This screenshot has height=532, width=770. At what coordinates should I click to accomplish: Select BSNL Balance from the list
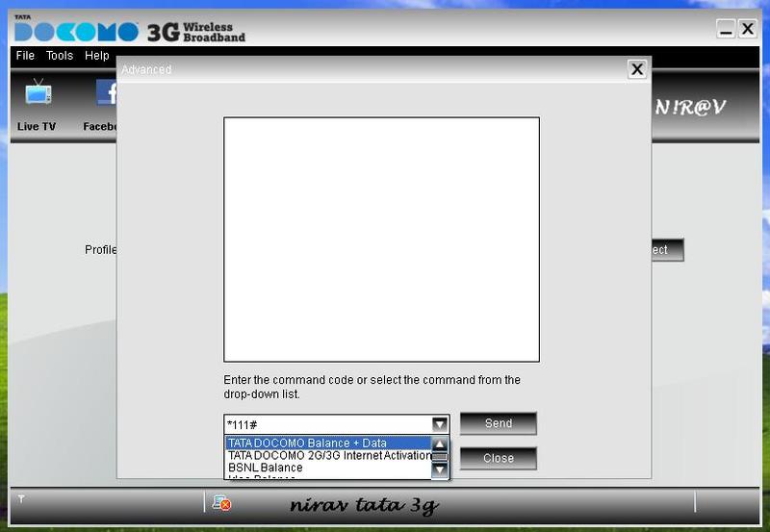[x=266, y=469]
